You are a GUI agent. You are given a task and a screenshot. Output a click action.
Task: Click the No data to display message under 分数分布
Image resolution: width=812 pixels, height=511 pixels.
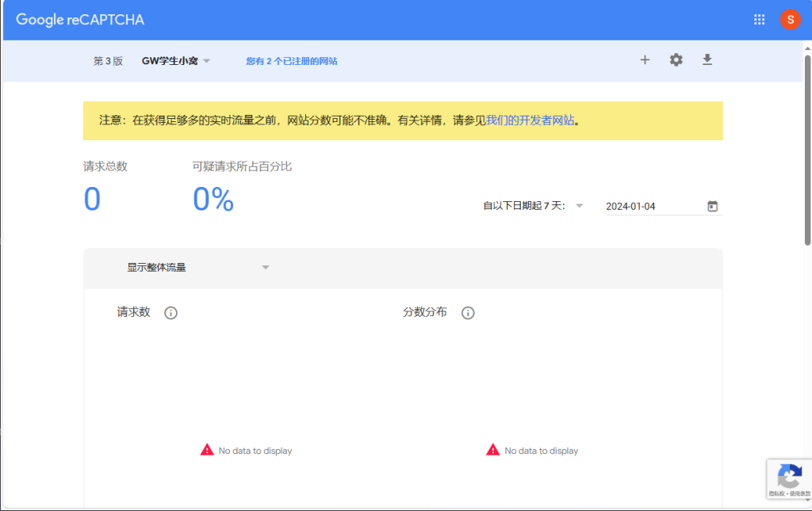click(532, 451)
